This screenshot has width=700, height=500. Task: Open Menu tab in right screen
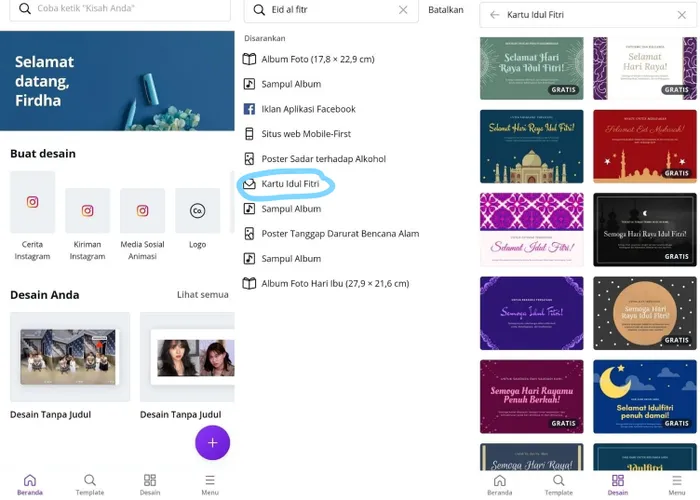[677, 485]
